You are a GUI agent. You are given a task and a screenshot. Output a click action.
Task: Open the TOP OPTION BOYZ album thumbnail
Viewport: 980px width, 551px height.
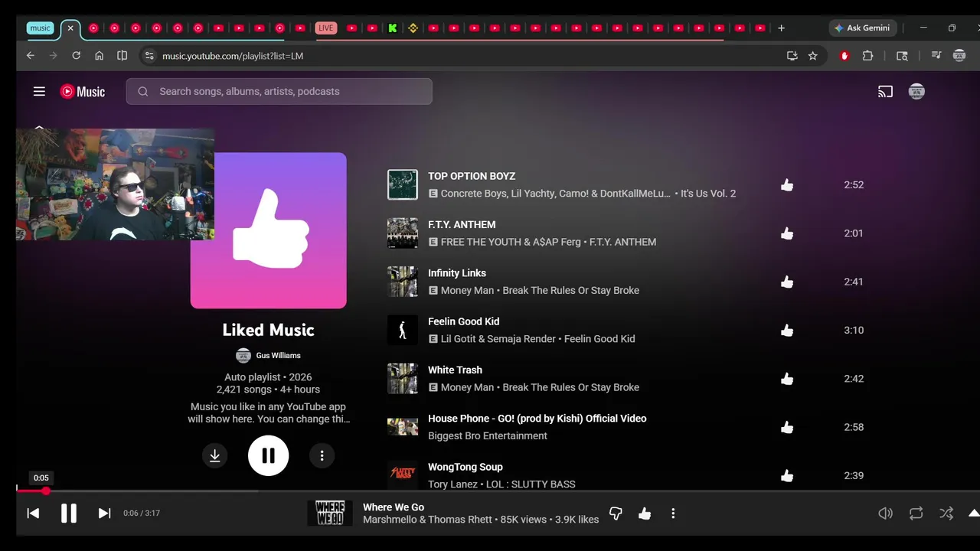[x=403, y=184]
